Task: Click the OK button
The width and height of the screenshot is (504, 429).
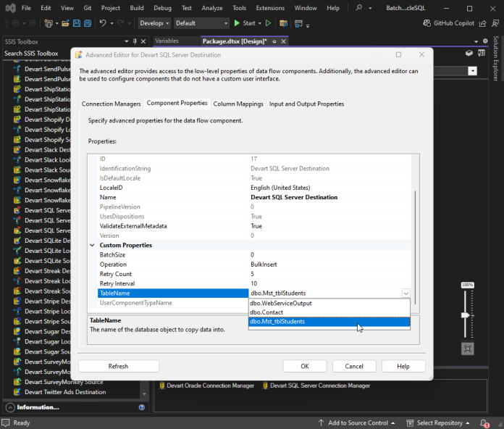Action: [305, 366]
